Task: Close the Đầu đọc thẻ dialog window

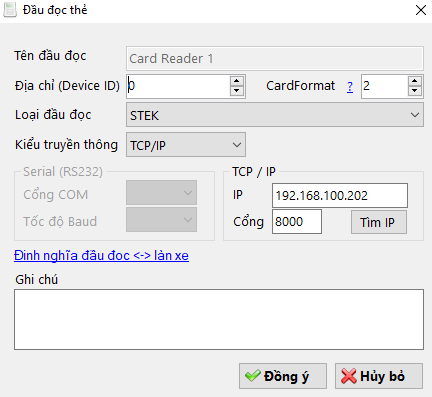Action: (x=421, y=10)
